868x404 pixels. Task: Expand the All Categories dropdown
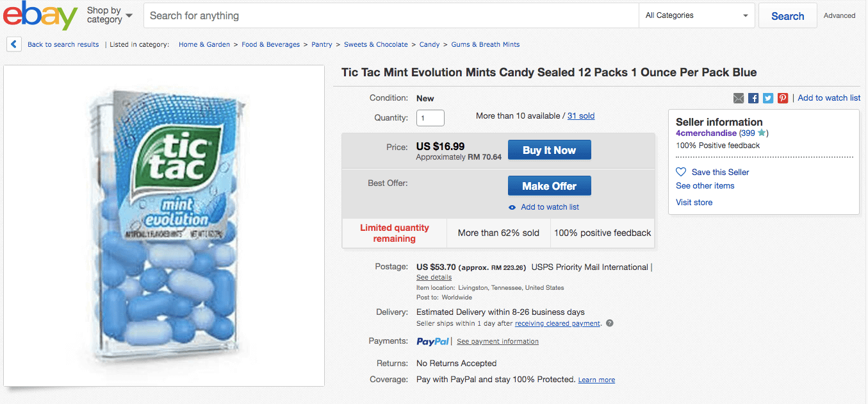pyautogui.click(x=697, y=15)
